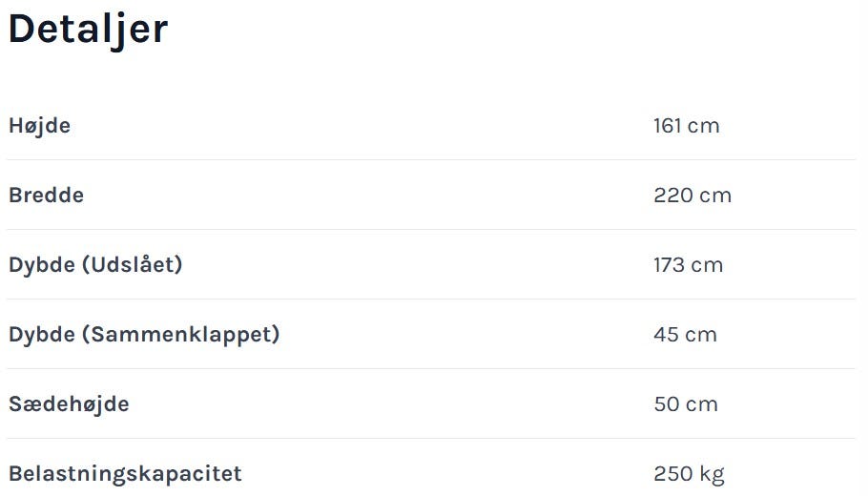Screen dimensions: 868x496
Task: Select the Sædehøjde label
Action: coord(69,403)
